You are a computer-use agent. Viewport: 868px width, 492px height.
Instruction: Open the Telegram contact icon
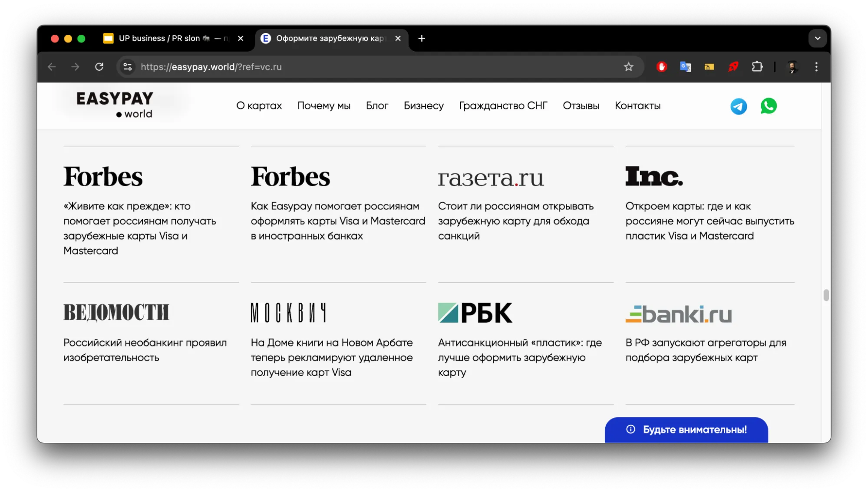pyautogui.click(x=738, y=106)
